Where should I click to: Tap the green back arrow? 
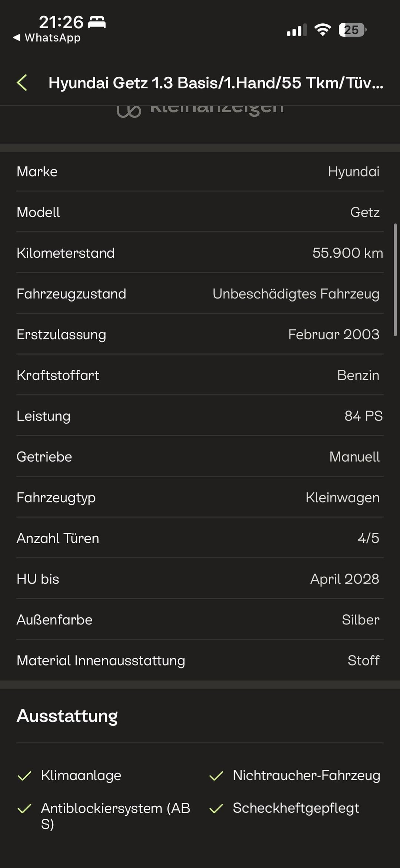click(22, 83)
